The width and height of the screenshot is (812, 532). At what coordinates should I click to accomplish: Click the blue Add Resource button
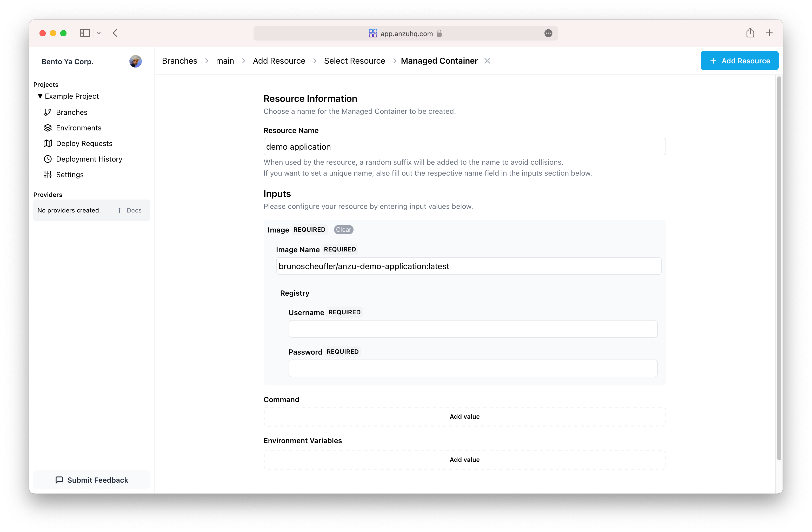[739, 61]
